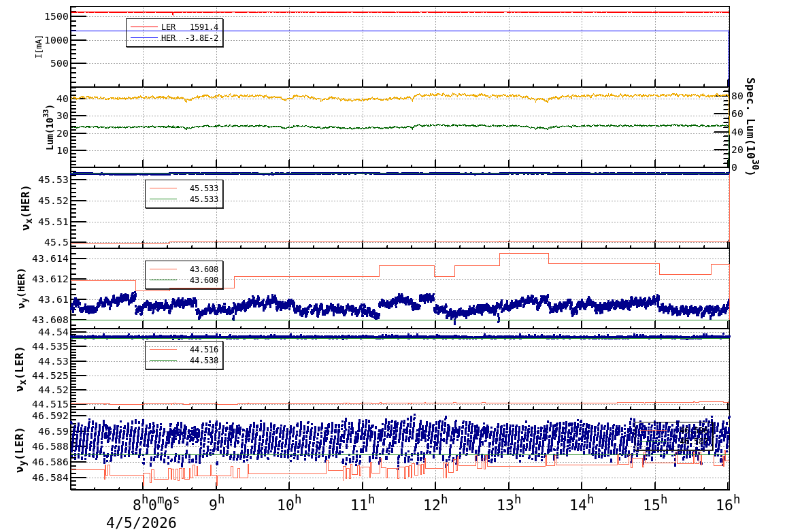Image resolution: width=785 pixels, height=532 pixels.
Task: Click the Lum(10^33) left axis label
Action: pyautogui.click(x=49, y=127)
